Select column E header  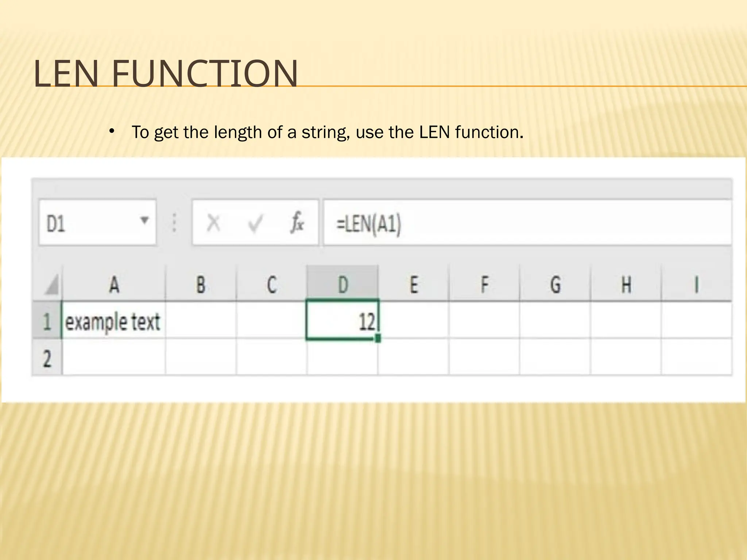tap(414, 284)
